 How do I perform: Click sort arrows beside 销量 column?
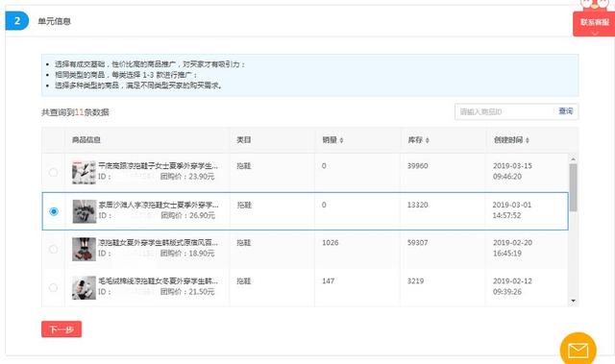[342, 140]
